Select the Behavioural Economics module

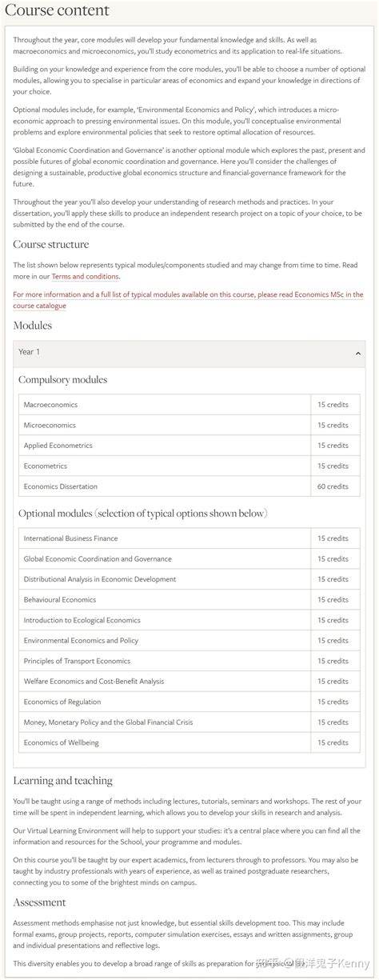pos(189,600)
